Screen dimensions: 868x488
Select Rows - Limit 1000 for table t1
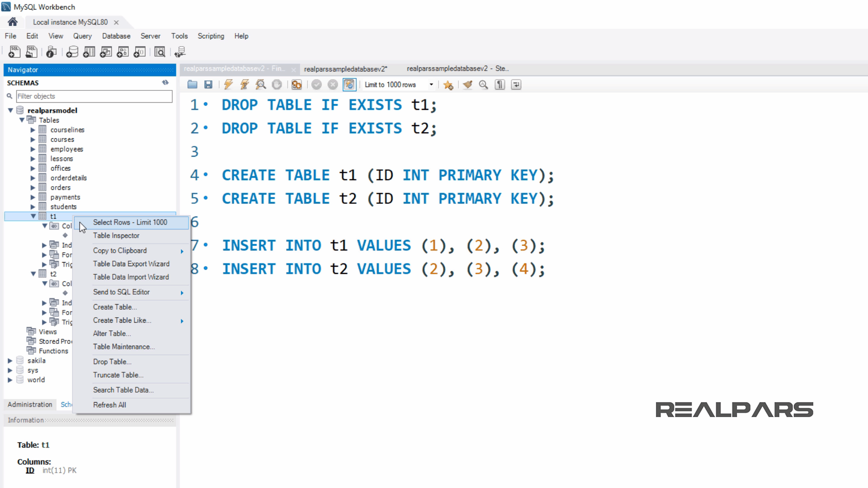[x=130, y=222]
